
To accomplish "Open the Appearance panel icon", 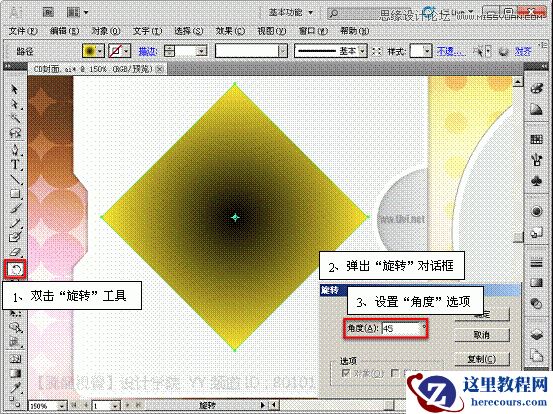I will click(536, 211).
